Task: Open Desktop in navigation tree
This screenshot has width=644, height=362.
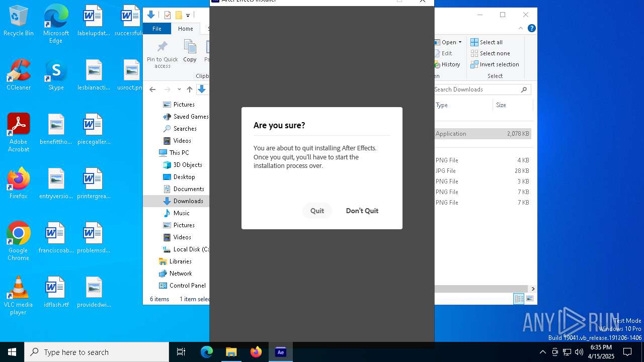Action: 179,177
